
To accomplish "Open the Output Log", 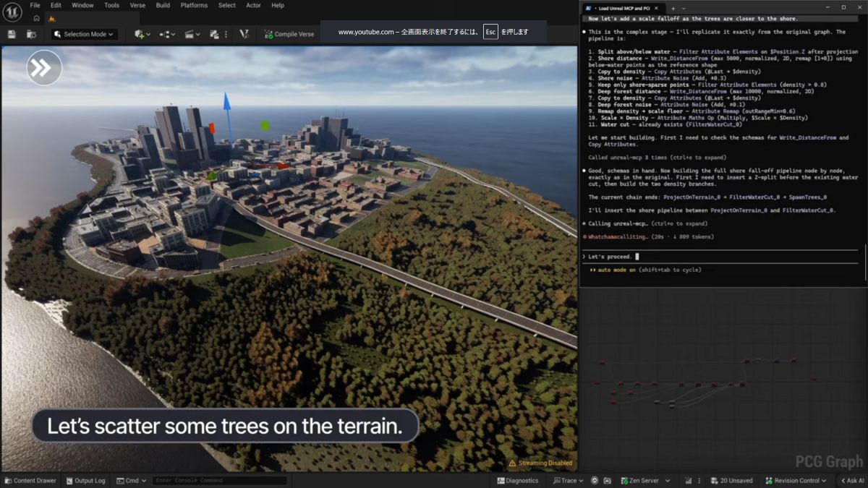I will (85, 481).
